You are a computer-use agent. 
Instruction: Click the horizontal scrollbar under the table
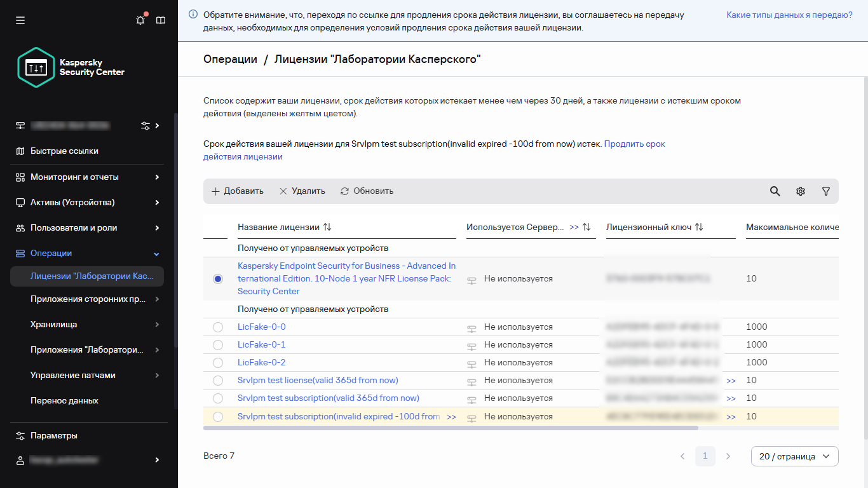[451, 428]
